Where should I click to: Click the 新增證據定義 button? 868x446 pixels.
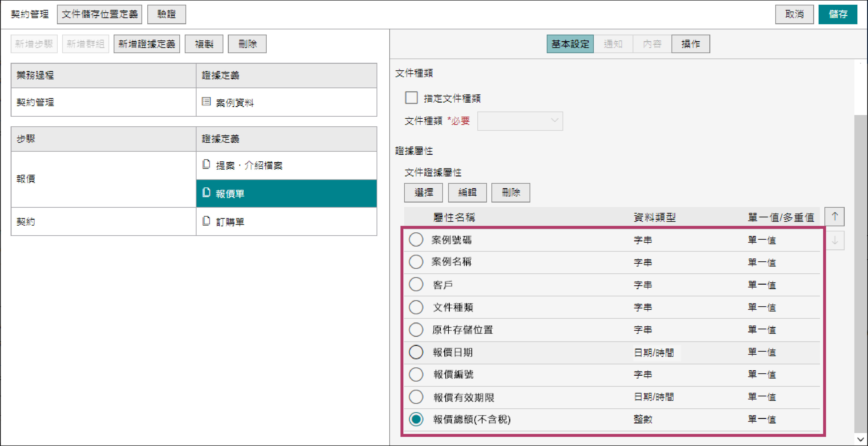(x=147, y=44)
